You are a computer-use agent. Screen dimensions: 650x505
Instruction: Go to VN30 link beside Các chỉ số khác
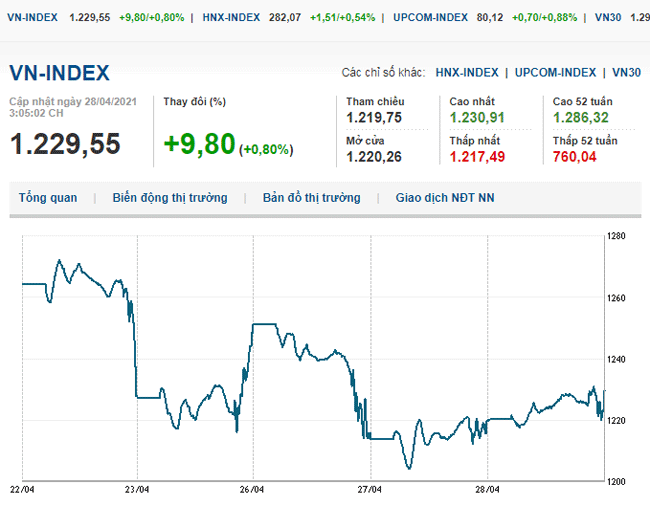(626, 72)
